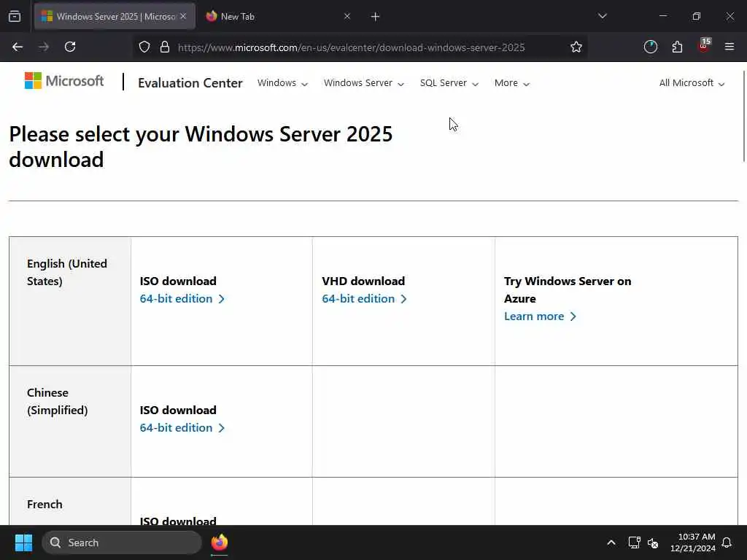The image size is (747, 560).
Task: Open Learn more about Azure link
Action: click(x=541, y=316)
